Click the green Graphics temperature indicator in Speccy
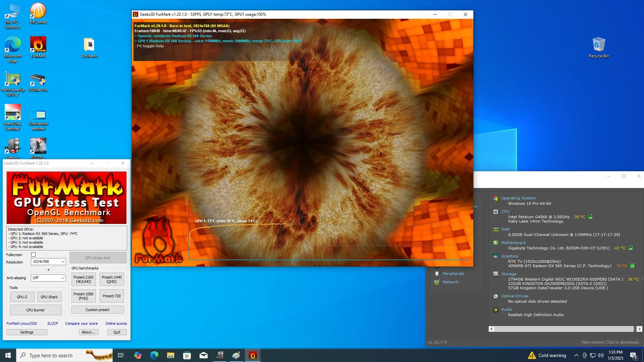The image size is (644, 362). (632, 266)
